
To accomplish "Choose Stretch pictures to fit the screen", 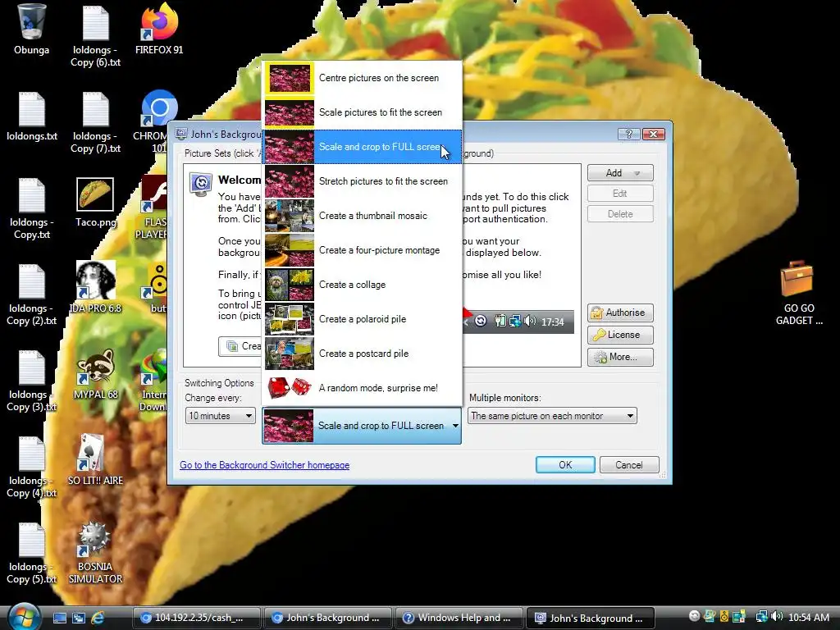I will (362, 181).
